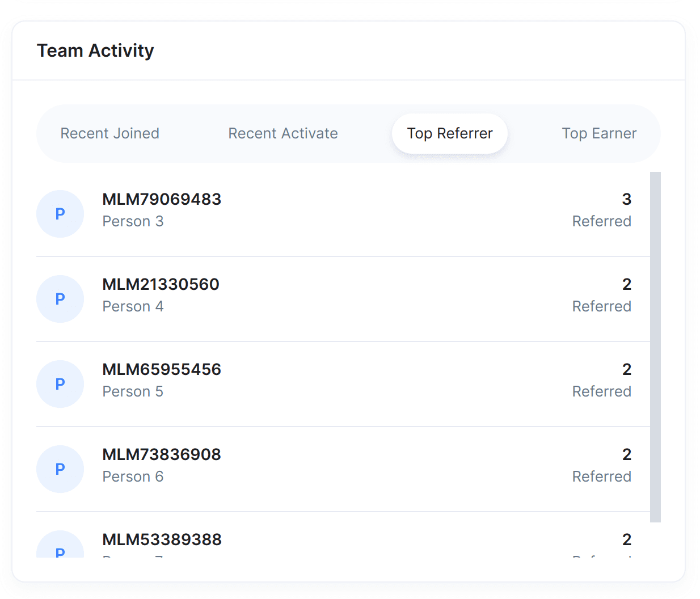Image resolution: width=700 pixels, height=599 pixels.
Task: Click the Person 4 name label
Action: pos(133,306)
